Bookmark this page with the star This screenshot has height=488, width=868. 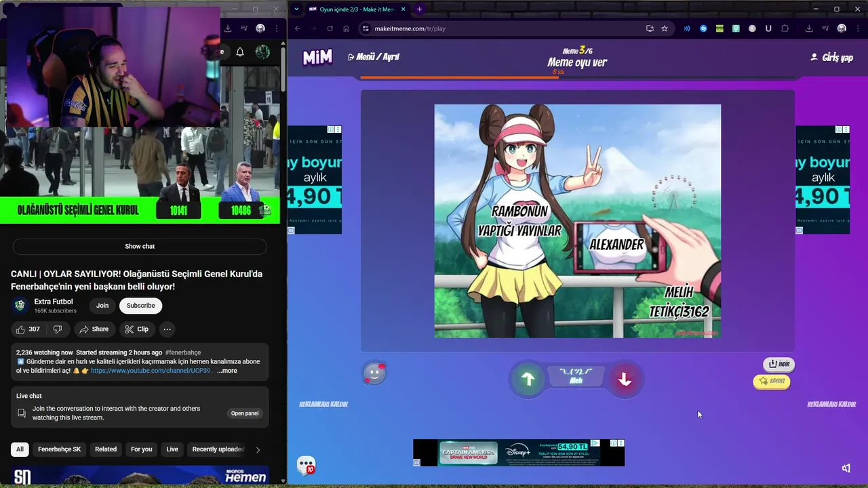click(665, 28)
